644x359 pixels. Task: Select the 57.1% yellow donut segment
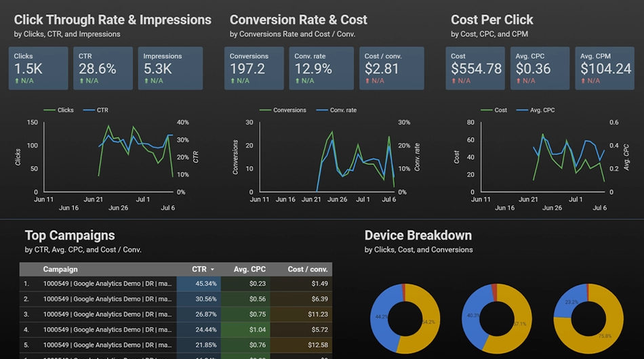tap(521, 324)
